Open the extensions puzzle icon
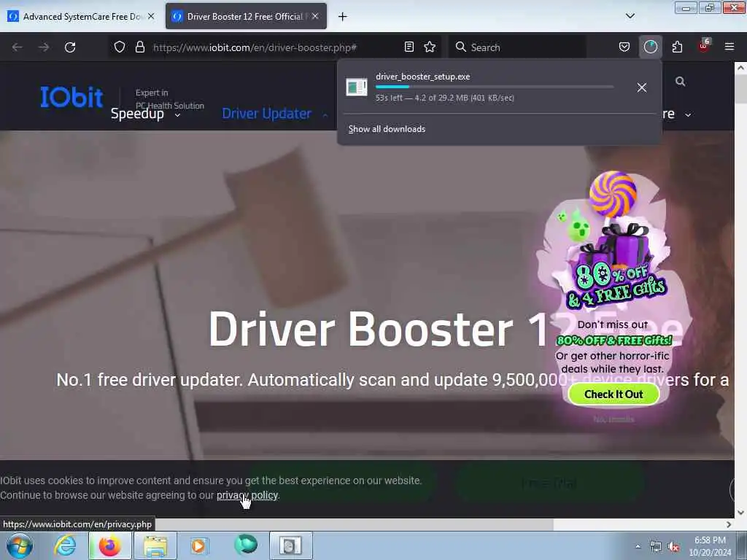The image size is (747, 560). pyautogui.click(x=677, y=47)
